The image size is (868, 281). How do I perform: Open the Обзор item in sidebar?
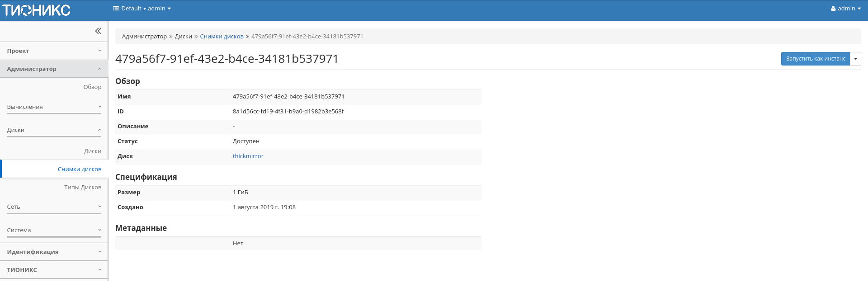(x=92, y=87)
